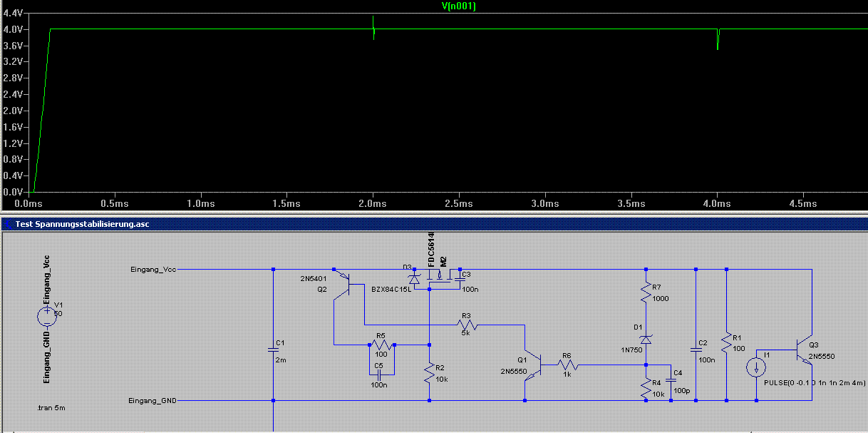Click the 2.0ms time axis label

pyautogui.click(x=373, y=203)
